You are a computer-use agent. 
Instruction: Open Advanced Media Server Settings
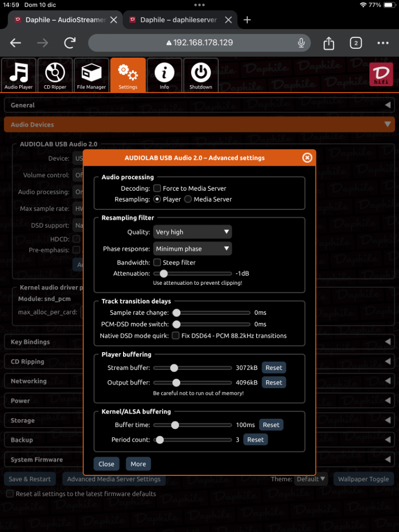tap(114, 479)
